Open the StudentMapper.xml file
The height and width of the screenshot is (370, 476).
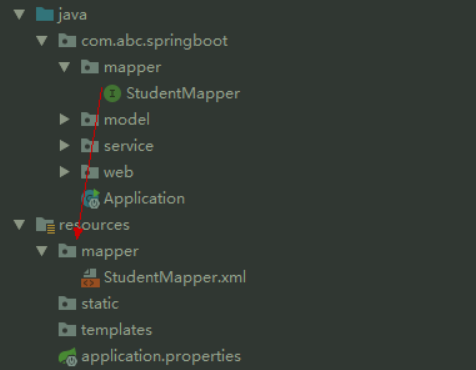[175, 277]
